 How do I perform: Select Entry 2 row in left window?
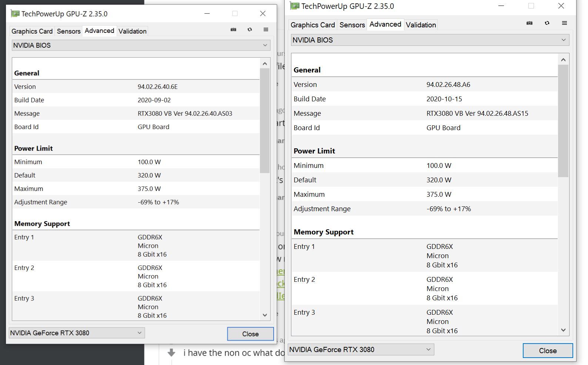[x=136, y=276]
